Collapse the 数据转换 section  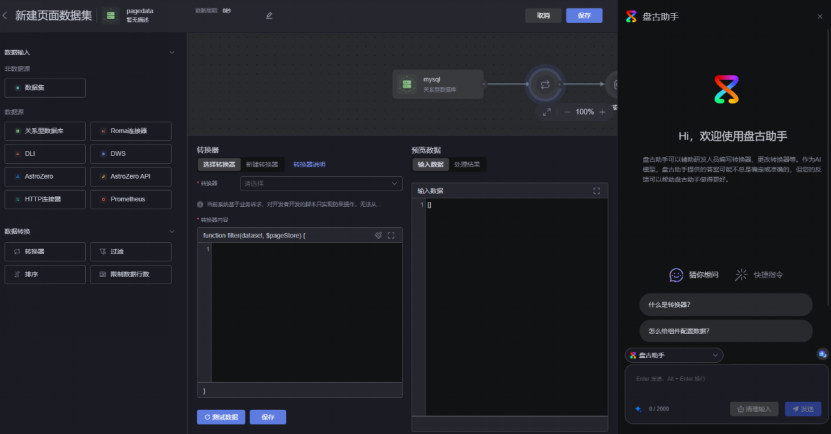point(172,232)
